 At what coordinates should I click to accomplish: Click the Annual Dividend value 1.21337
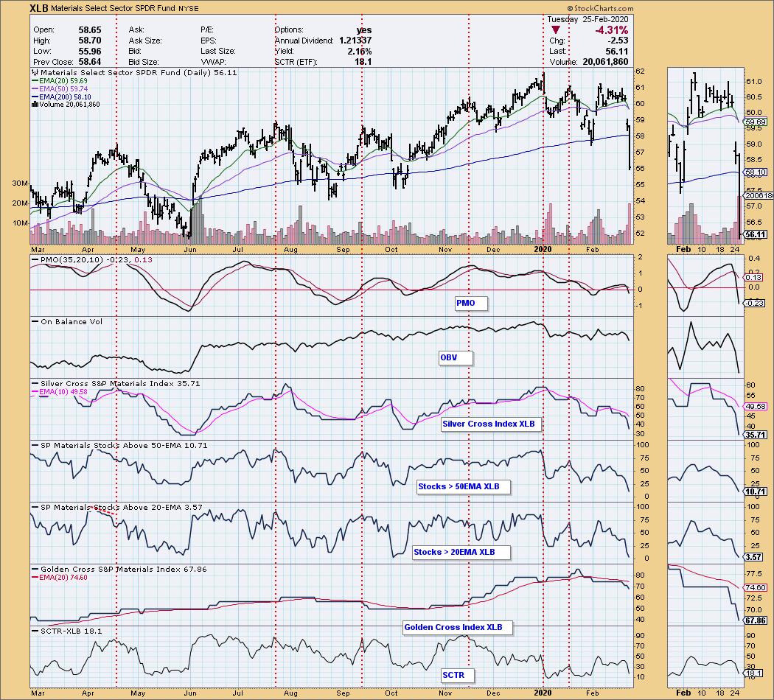355,41
